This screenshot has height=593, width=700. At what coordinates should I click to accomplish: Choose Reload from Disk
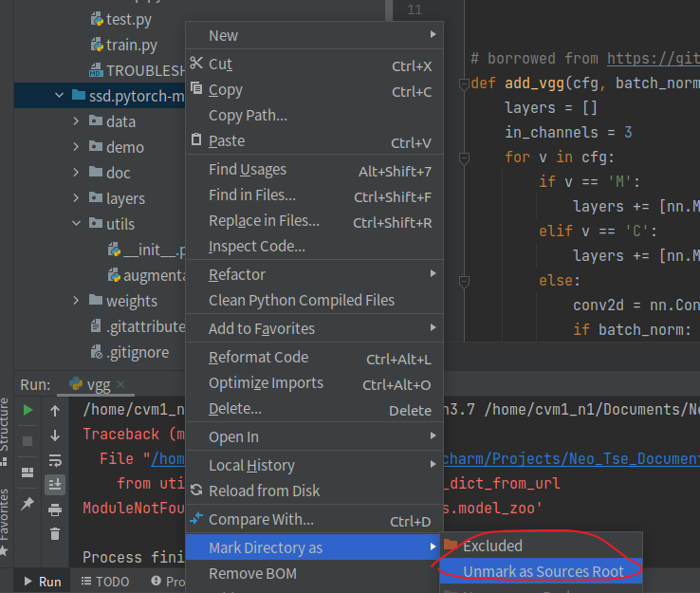pos(314,491)
